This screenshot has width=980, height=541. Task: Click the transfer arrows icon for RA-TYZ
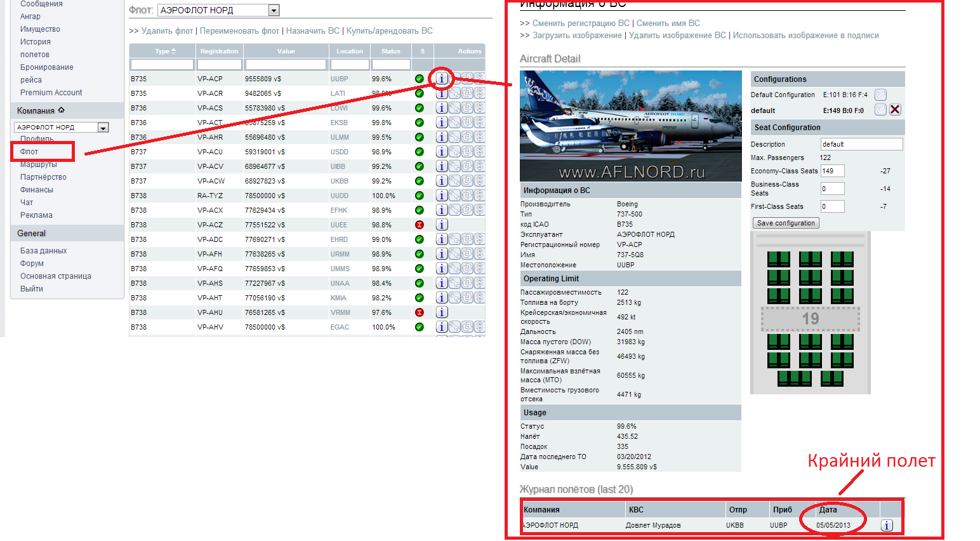[x=467, y=196]
